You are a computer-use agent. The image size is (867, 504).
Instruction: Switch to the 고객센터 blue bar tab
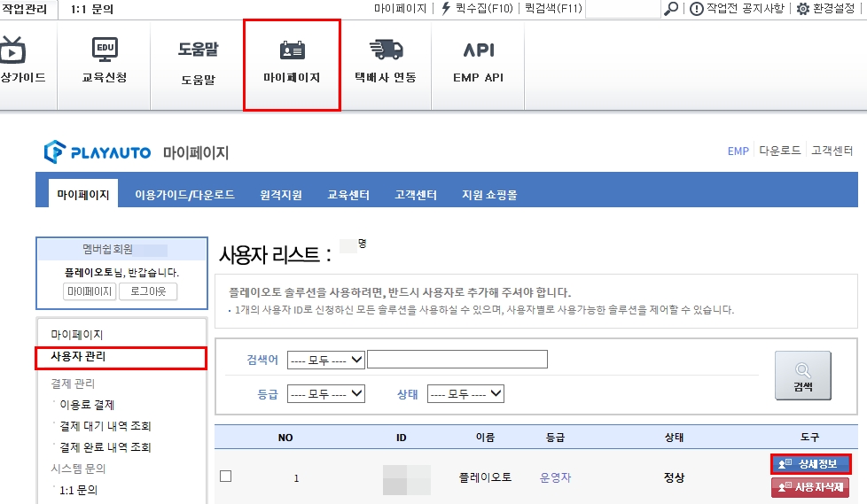coord(416,195)
